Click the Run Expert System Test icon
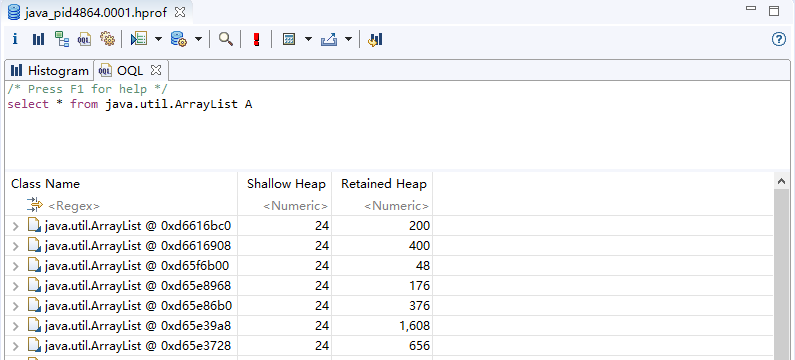The height and width of the screenshot is (360, 795). coord(139,39)
